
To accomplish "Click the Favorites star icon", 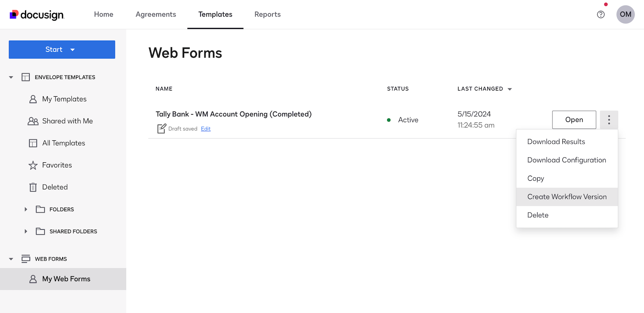I will pos(33,165).
